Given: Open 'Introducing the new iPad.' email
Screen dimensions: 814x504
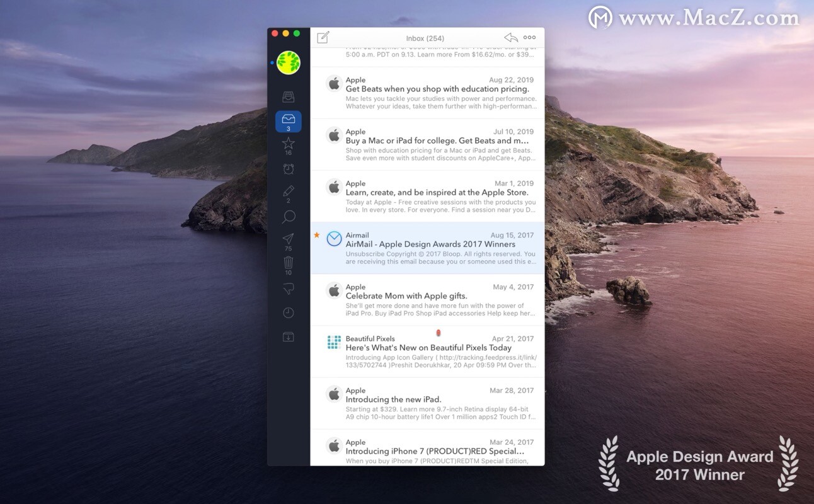Looking at the screenshot, I should pyautogui.click(x=427, y=403).
